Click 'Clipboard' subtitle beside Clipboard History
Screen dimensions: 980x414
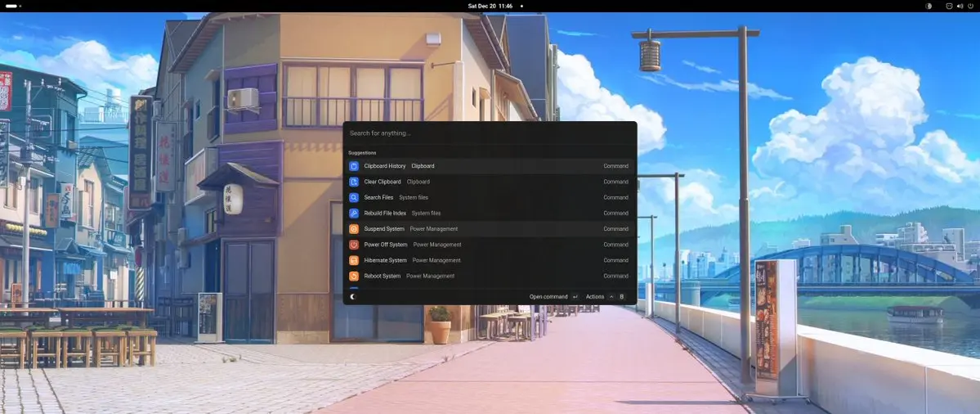[423, 166]
